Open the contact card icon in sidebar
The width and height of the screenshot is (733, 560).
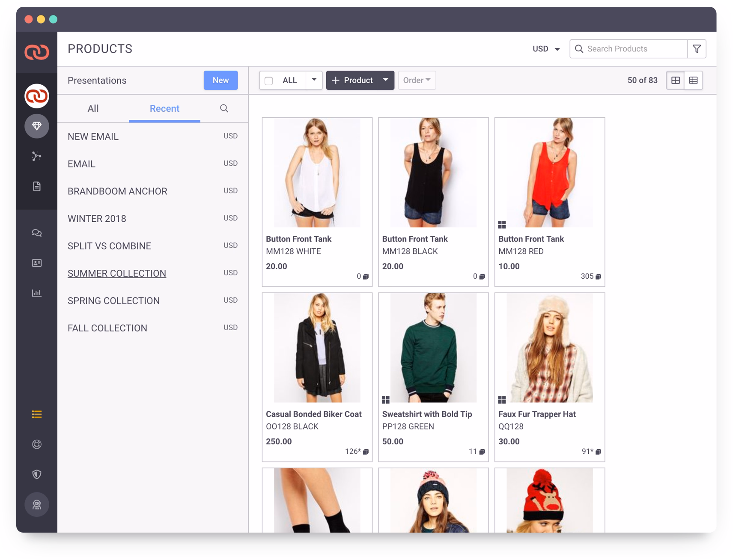pos(37,263)
